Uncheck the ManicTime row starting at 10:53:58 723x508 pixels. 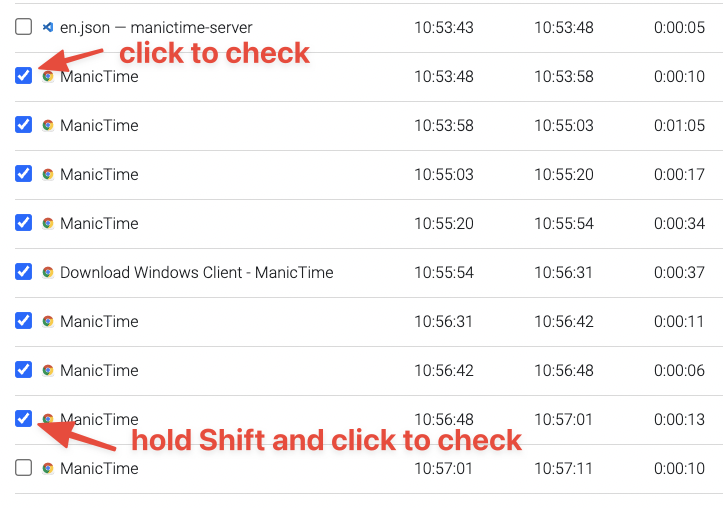pos(24,124)
